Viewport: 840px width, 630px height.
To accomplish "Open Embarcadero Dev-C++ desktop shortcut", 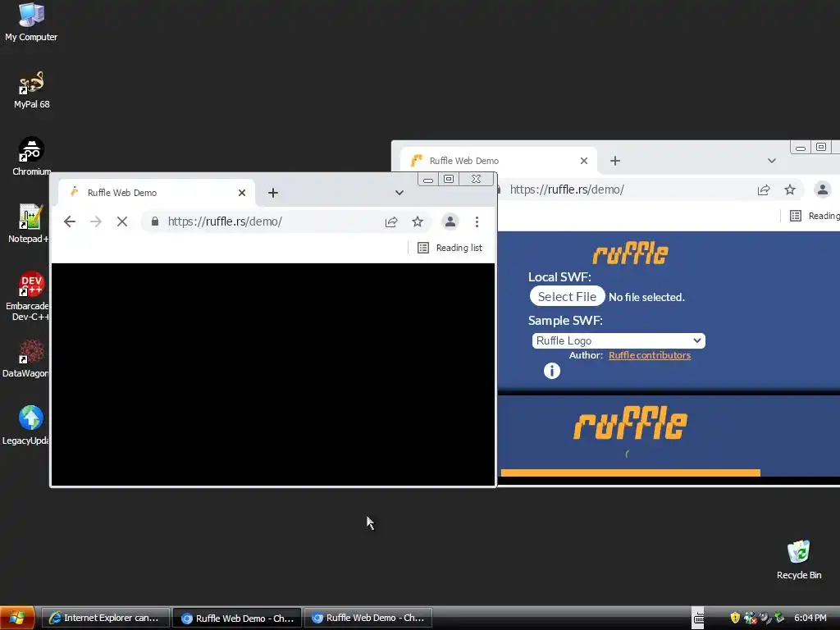I will tap(28, 296).
